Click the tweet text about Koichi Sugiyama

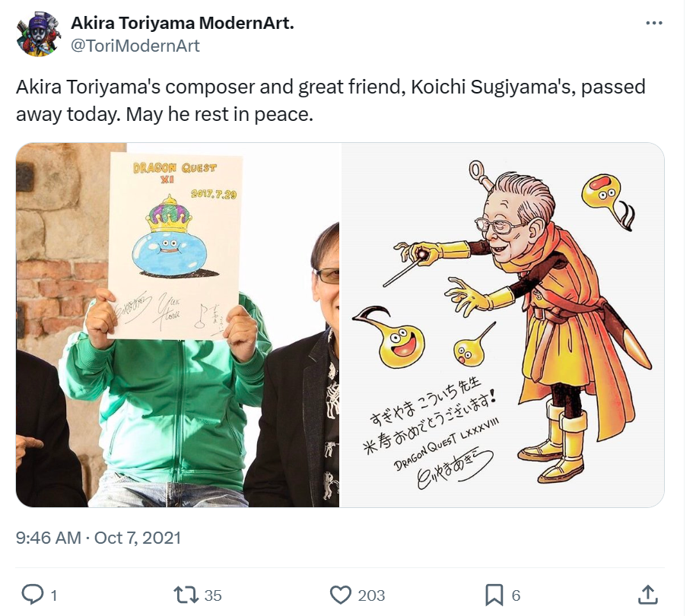pos(331,100)
